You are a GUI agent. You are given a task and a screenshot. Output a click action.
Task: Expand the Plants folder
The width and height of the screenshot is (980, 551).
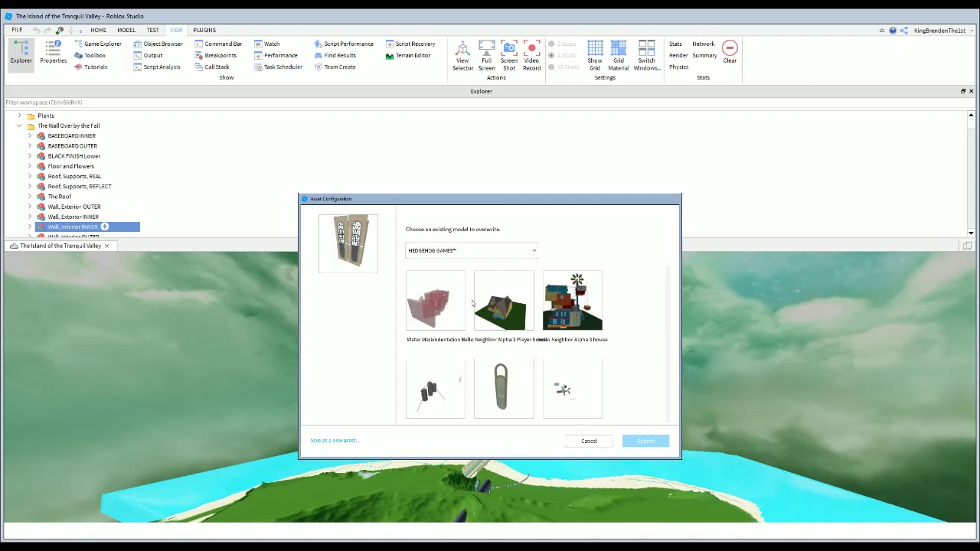19,116
